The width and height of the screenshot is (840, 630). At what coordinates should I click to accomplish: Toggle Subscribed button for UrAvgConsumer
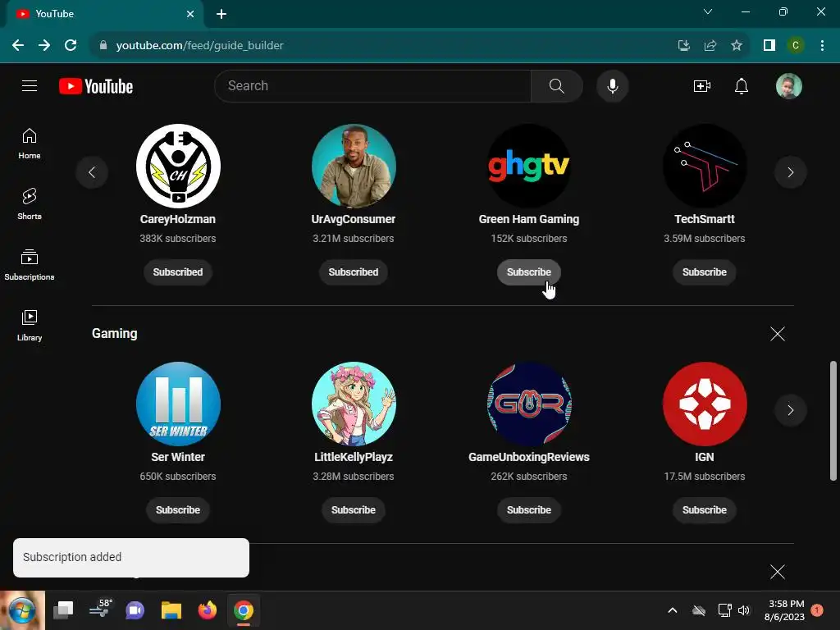(x=354, y=272)
